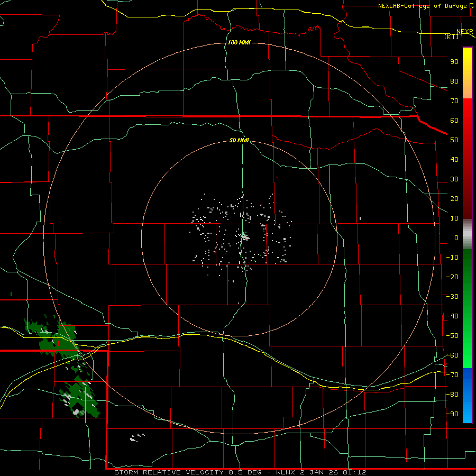Click the radar site echo cluster at center
The image size is (476, 476).
(245, 236)
